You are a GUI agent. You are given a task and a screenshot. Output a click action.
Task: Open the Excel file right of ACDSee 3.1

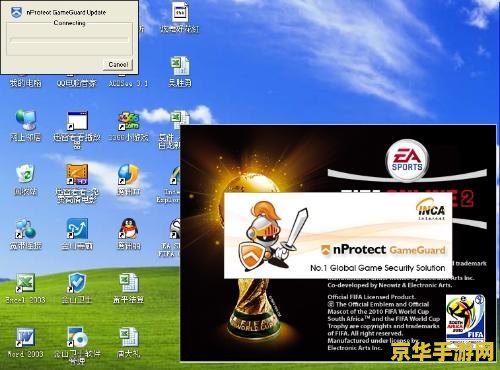[x=180, y=66]
